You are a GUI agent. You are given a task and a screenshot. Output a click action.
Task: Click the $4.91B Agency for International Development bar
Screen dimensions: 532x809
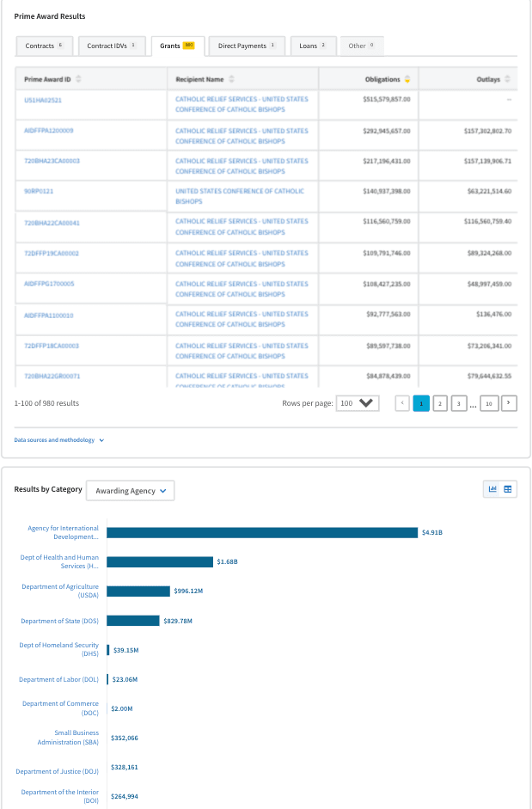click(262, 532)
